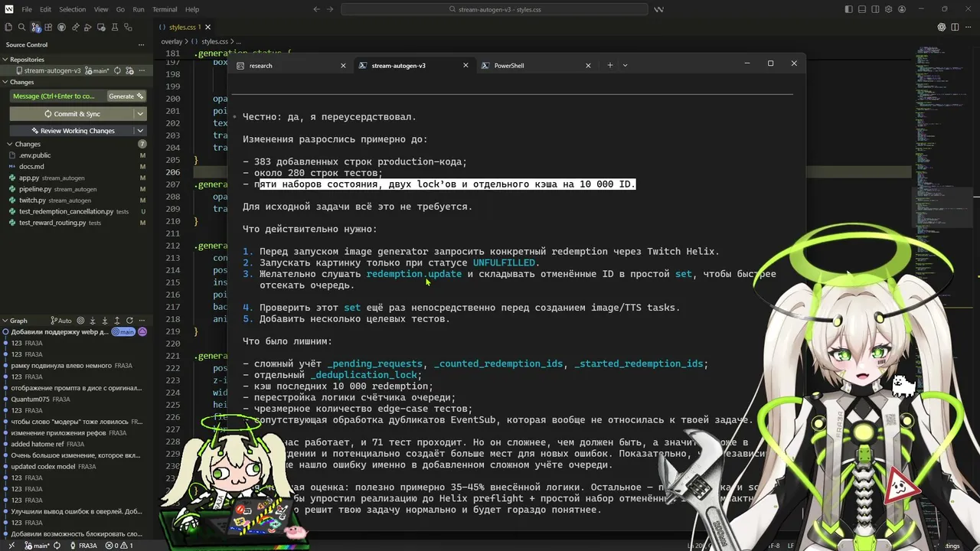The height and width of the screenshot is (551, 980).
Task: Open Graph more actions ellipsis
Action: tap(142, 321)
